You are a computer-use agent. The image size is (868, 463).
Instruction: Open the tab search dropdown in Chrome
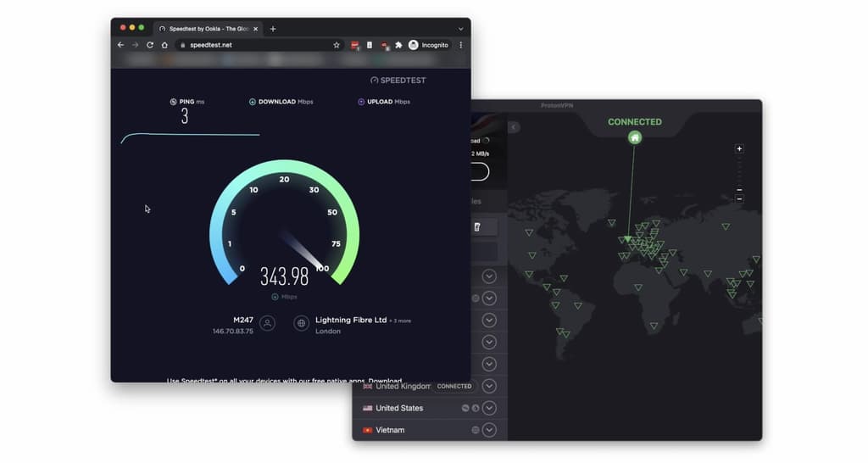(x=460, y=29)
